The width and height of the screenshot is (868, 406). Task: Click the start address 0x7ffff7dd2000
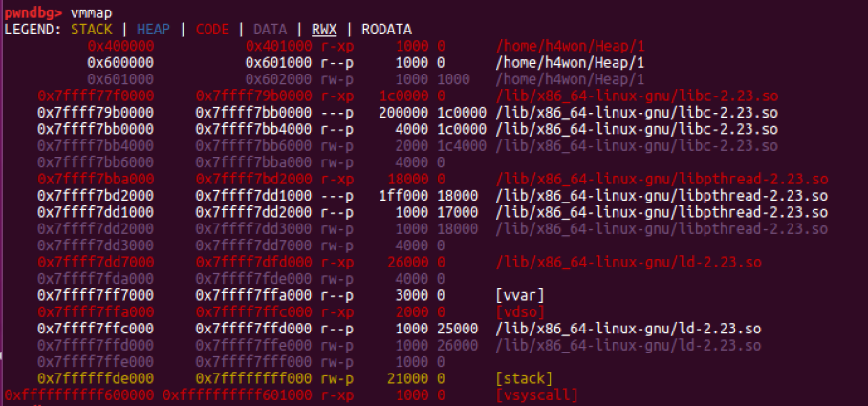96,228
